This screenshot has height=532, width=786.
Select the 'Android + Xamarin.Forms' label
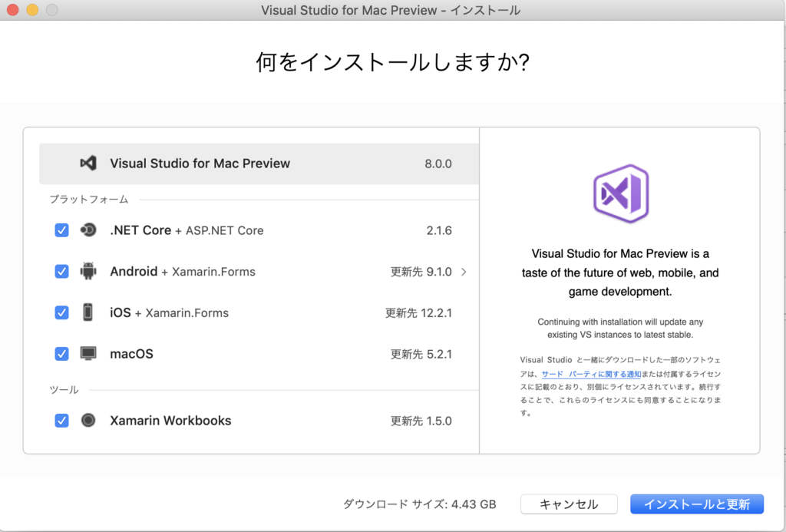[x=183, y=271]
